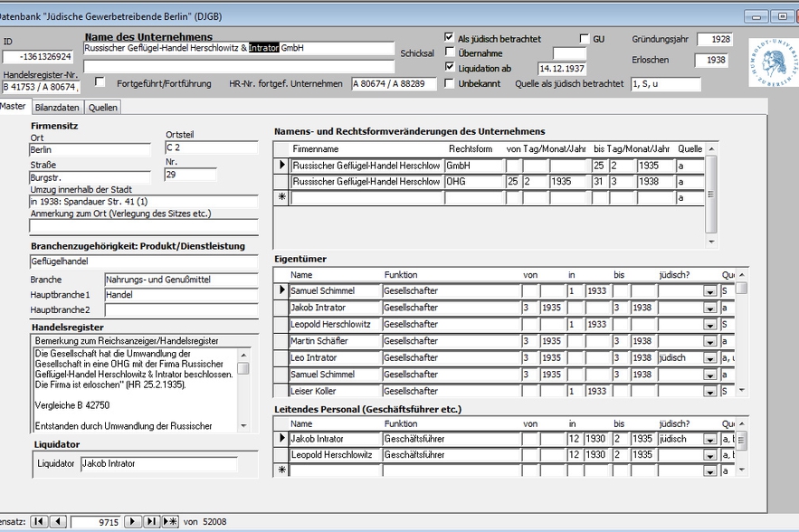This screenshot has width=799, height=532.
Task: Go to the previous record
Action: point(58,522)
